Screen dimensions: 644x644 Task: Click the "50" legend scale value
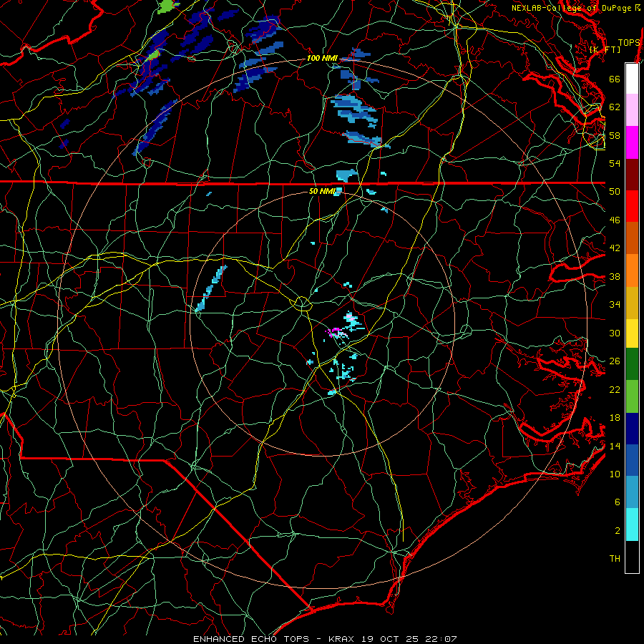coord(615,192)
